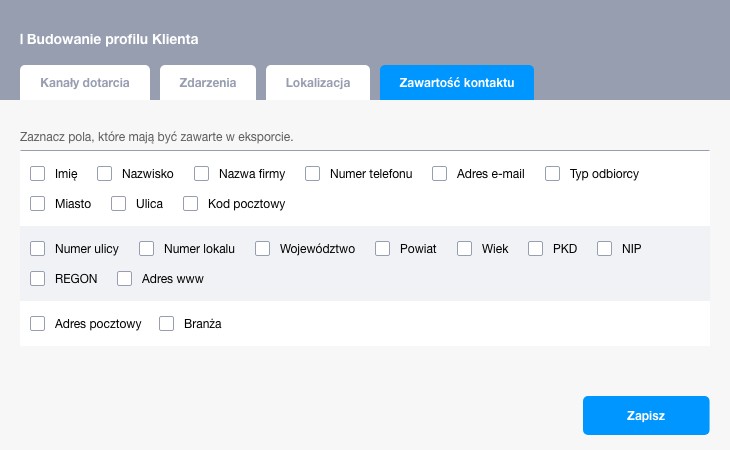Click the Zapisz button

click(646, 416)
